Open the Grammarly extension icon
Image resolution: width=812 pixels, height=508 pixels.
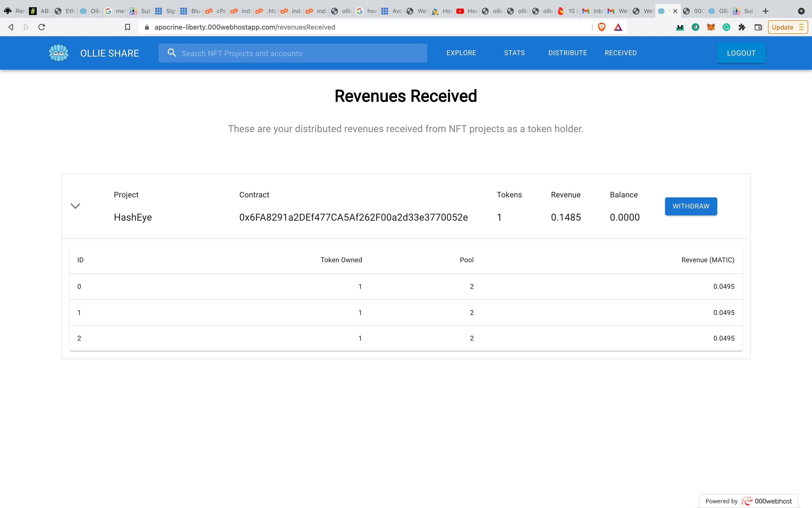point(726,27)
